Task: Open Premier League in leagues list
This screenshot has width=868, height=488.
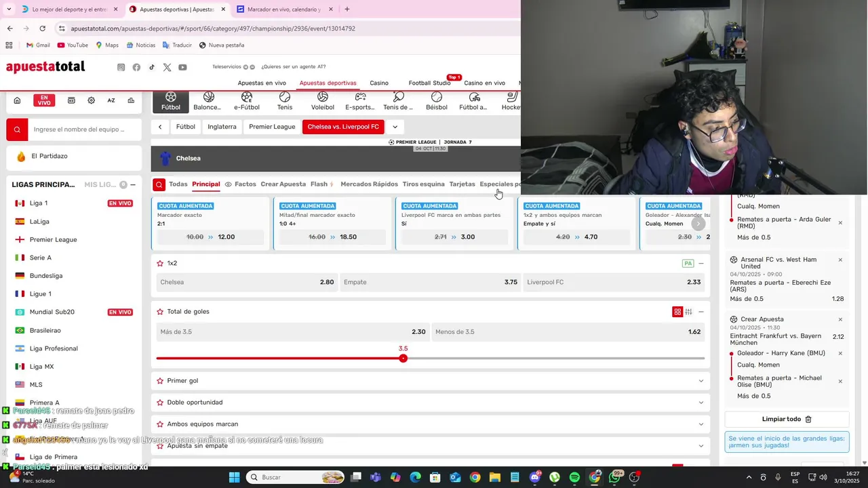Action: 53,240
